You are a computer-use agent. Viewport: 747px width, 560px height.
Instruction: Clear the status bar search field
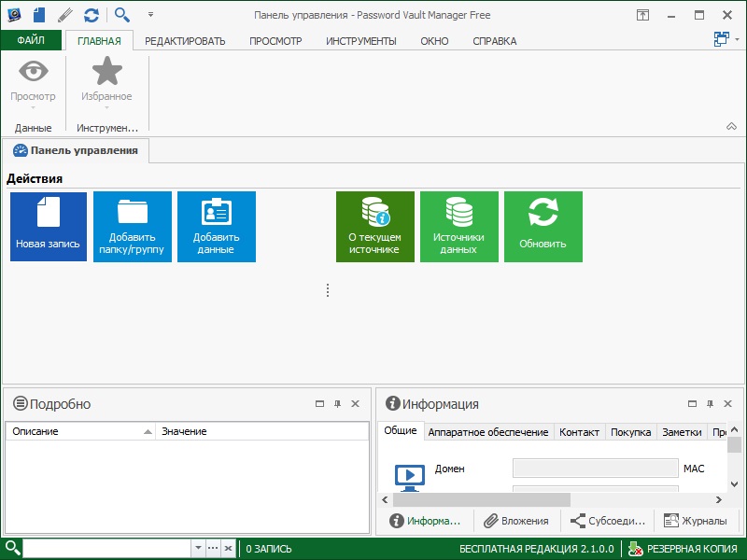pyautogui.click(x=228, y=548)
